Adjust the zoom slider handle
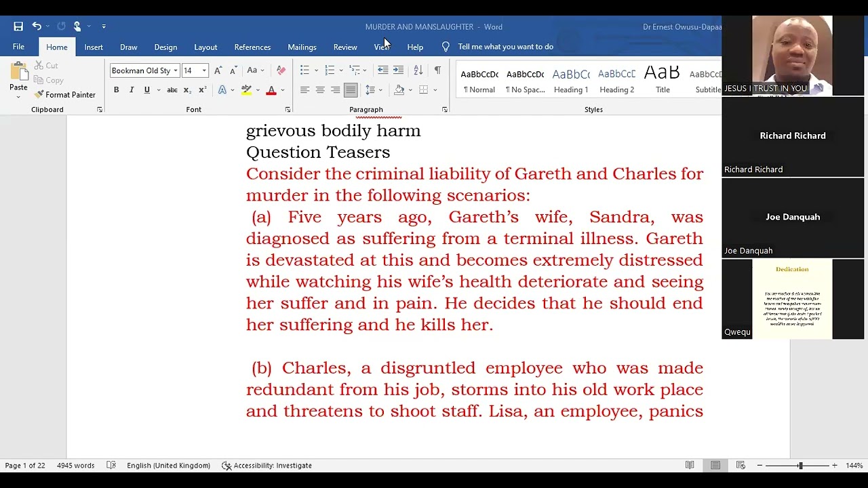868x488 pixels. tap(800, 466)
